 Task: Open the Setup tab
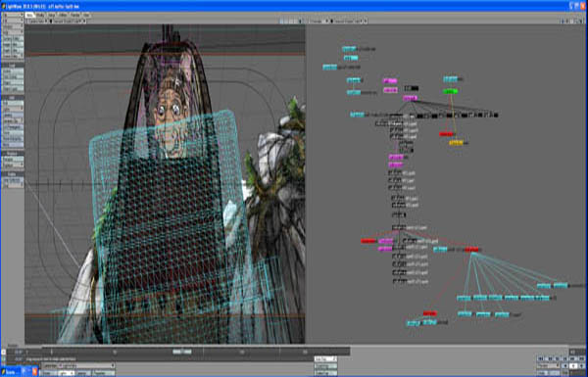[51, 15]
